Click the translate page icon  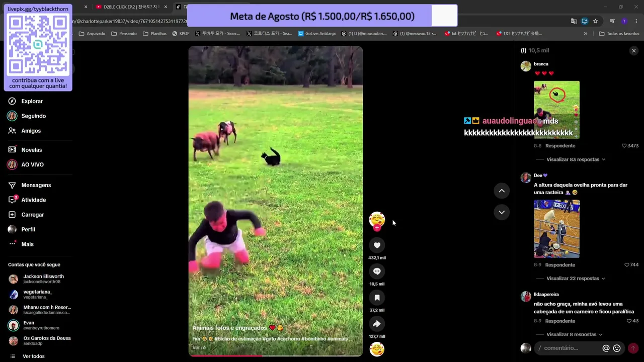point(574,21)
